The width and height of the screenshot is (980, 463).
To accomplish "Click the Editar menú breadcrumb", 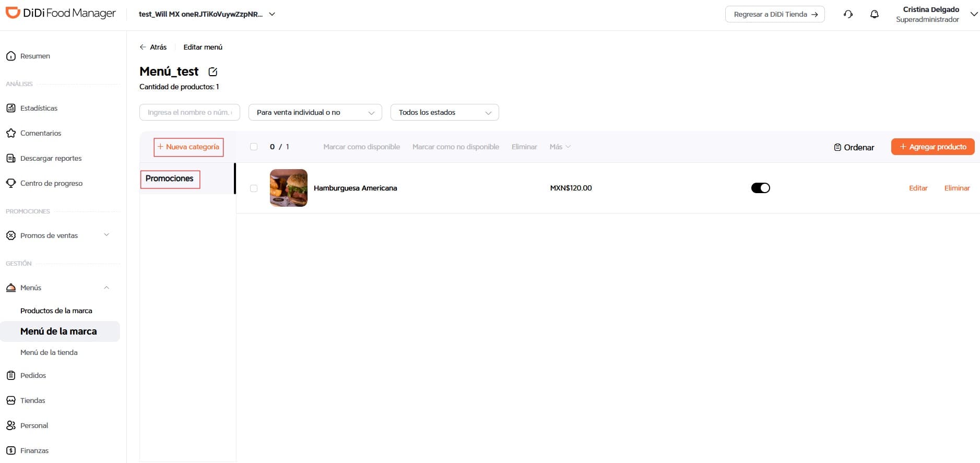I will click(203, 47).
